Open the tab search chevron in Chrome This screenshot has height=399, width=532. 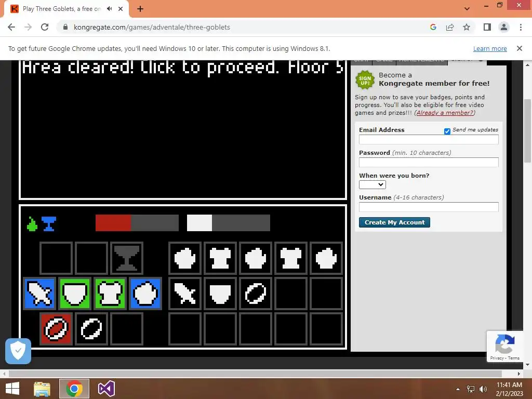click(x=467, y=9)
